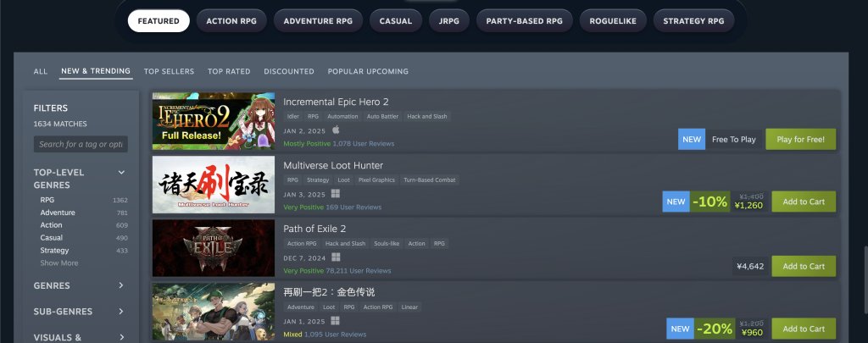The image size is (868, 343).
Task: Open the Strategy RPG category
Action: pyautogui.click(x=693, y=21)
